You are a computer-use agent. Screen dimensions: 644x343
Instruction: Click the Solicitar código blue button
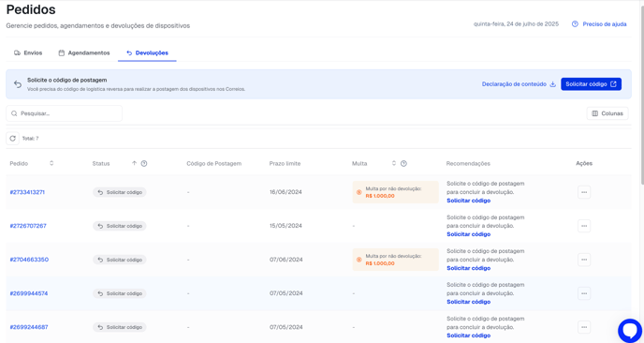pos(591,84)
